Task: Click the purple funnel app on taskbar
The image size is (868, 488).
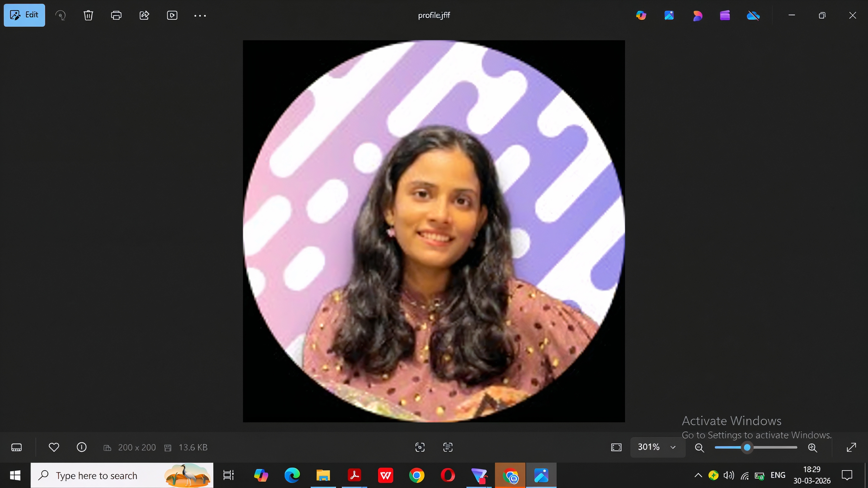Action: 479,476
